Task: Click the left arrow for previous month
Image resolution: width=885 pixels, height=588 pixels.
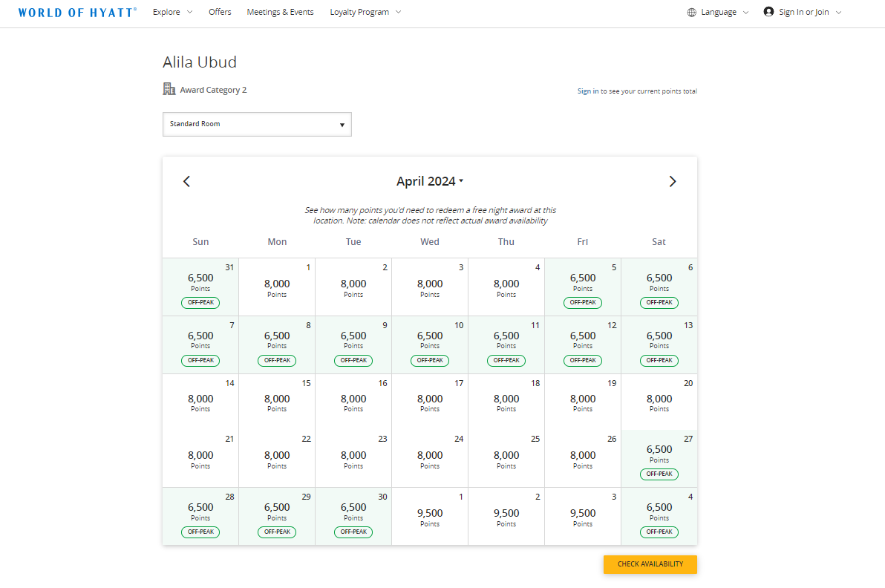Action: 186,180
